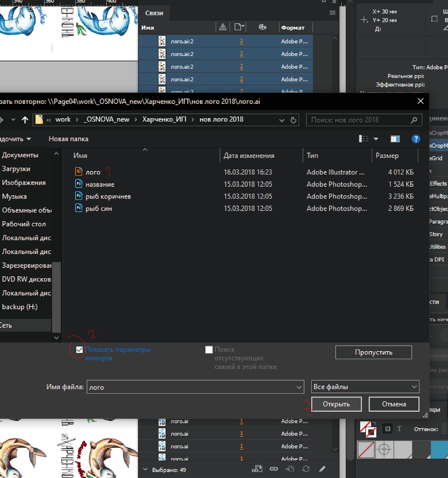Create a folder with Новая папка
The height and width of the screenshot is (478, 448).
click(x=69, y=139)
